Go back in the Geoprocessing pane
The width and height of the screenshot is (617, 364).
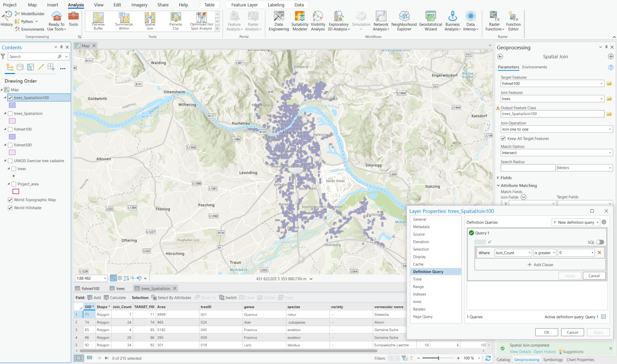pos(500,57)
